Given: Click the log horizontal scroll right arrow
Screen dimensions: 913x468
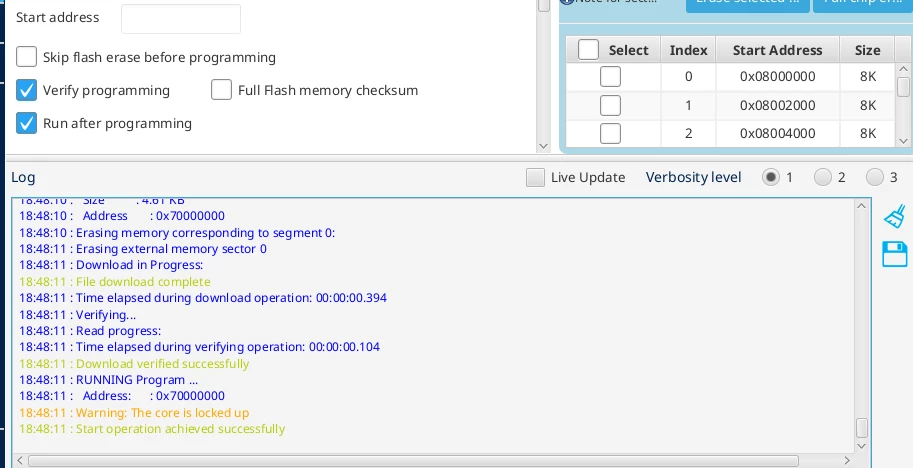Looking at the screenshot, I should click(847, 460).
